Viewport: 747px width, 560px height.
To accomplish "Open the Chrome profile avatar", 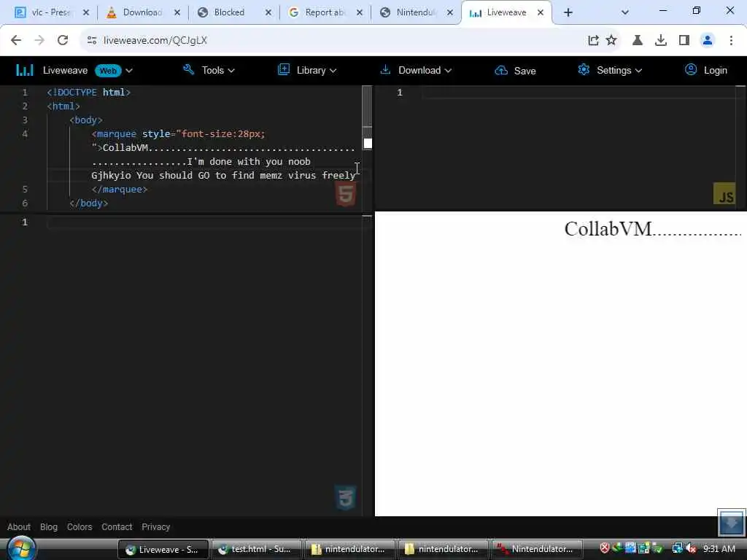I will [708, 40].
